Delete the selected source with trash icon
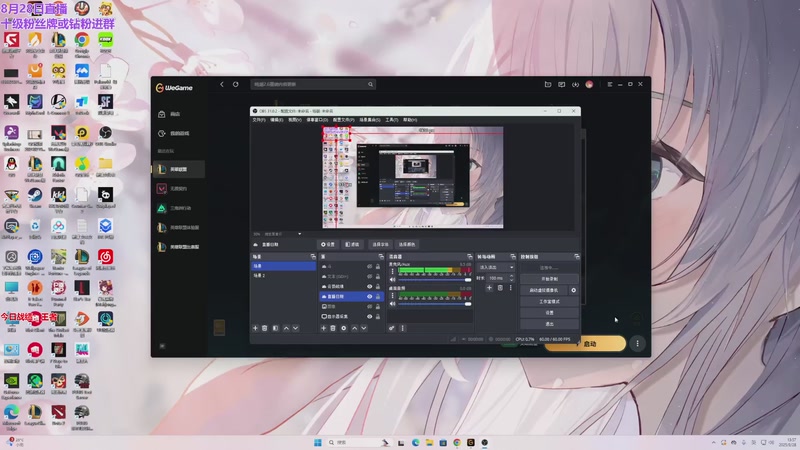800x450 pixels. (x=333, y=328)
